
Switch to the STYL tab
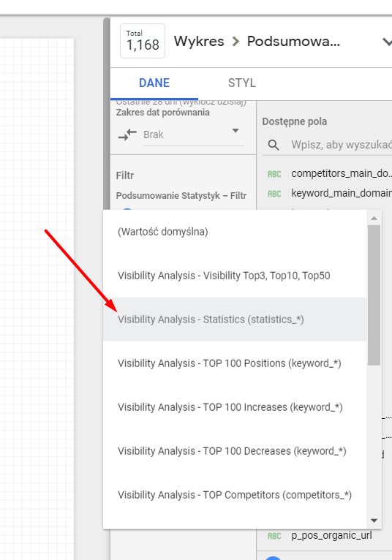242,83
